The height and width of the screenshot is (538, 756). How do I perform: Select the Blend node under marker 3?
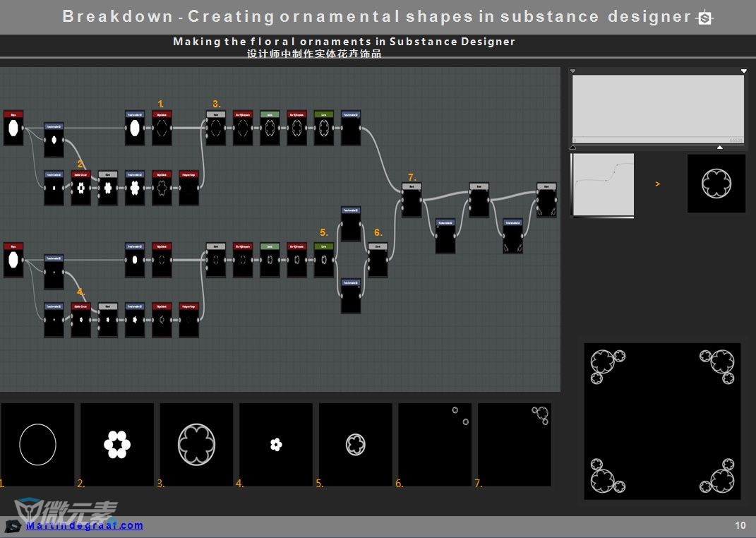coord(216,128)
